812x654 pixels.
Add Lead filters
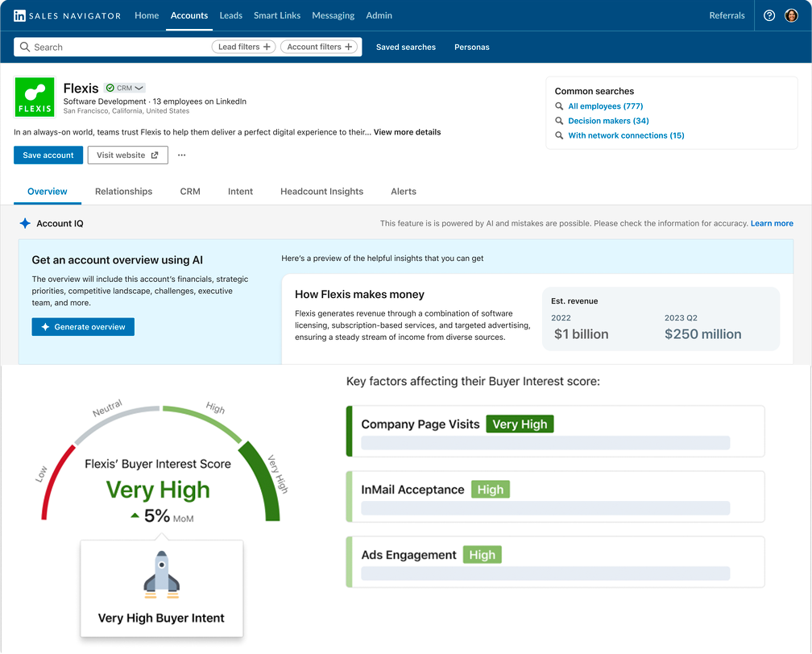243,47
